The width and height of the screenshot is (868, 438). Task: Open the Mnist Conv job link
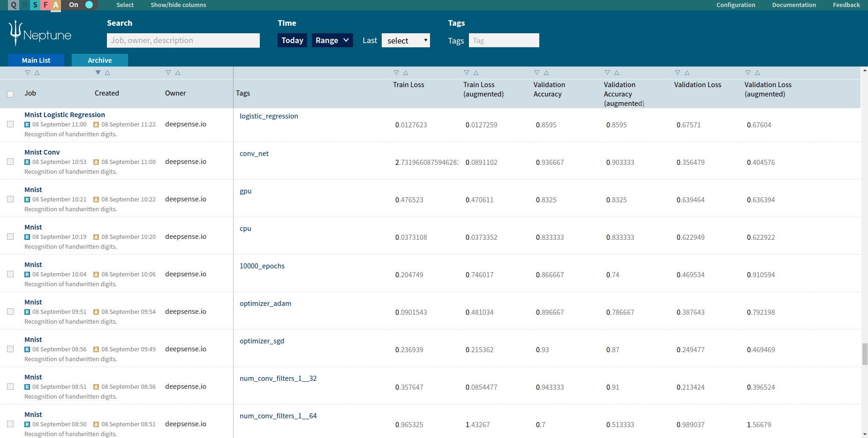click(x=42, y=152)
